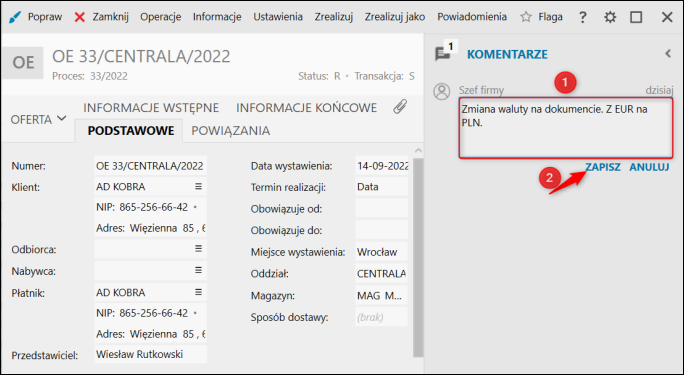Open the Nabywca list icon
684x375 pixels.
click(198, 270)
